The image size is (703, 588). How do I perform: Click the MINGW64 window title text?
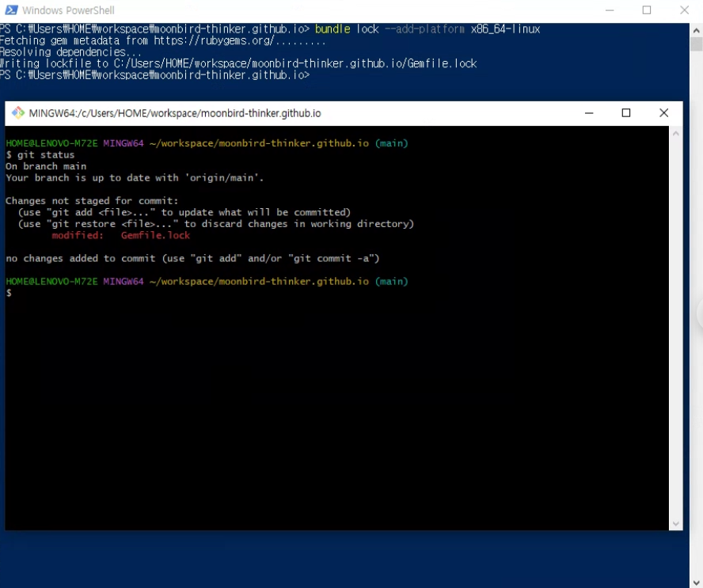175,113
